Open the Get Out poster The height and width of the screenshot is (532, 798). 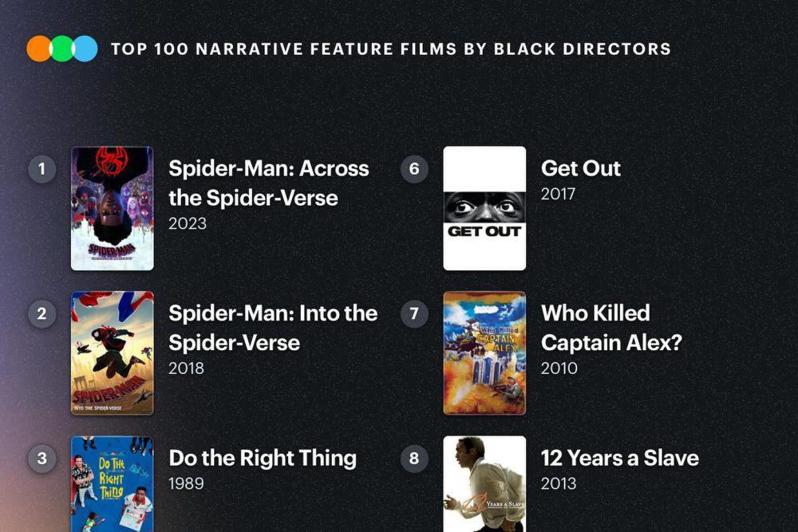click(484, 208)
